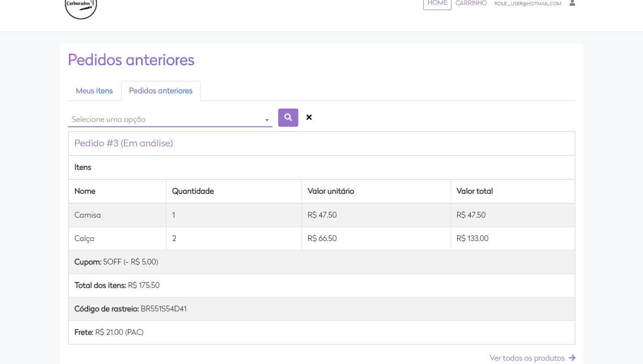Screen dimensions: 643x364
Task: Click the Carburados logo
Action: [x=81, y=7]
